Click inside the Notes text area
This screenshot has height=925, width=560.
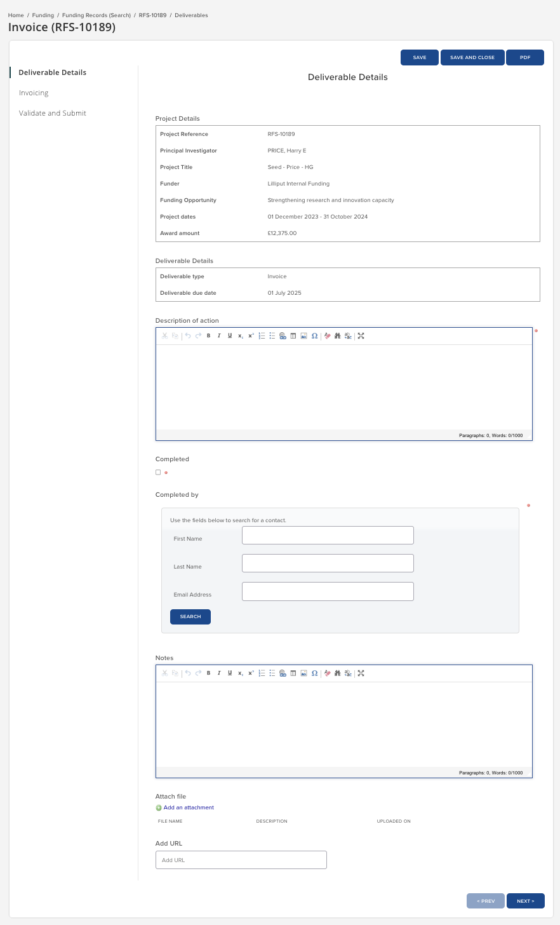pyautogui.click(x=343, y=724)
